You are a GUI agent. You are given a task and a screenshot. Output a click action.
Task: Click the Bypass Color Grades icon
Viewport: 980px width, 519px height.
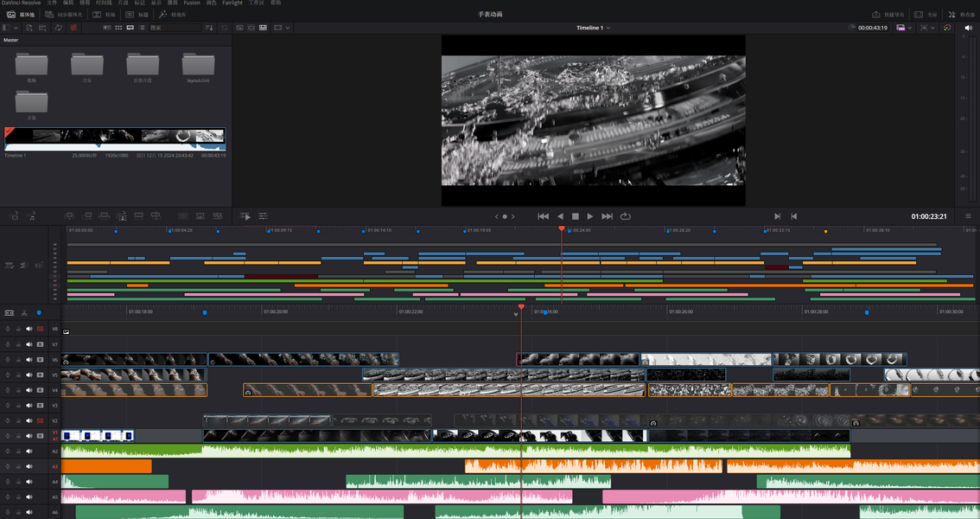947,28
